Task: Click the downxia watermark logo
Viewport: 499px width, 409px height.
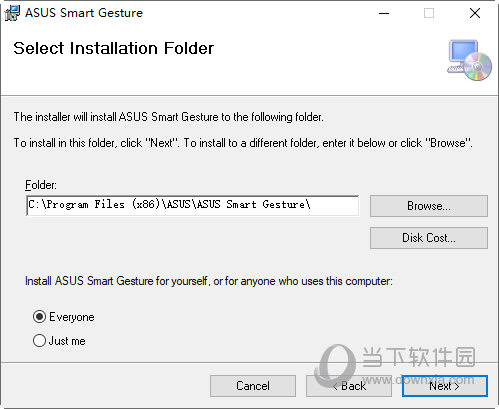Action: (397, 367)
